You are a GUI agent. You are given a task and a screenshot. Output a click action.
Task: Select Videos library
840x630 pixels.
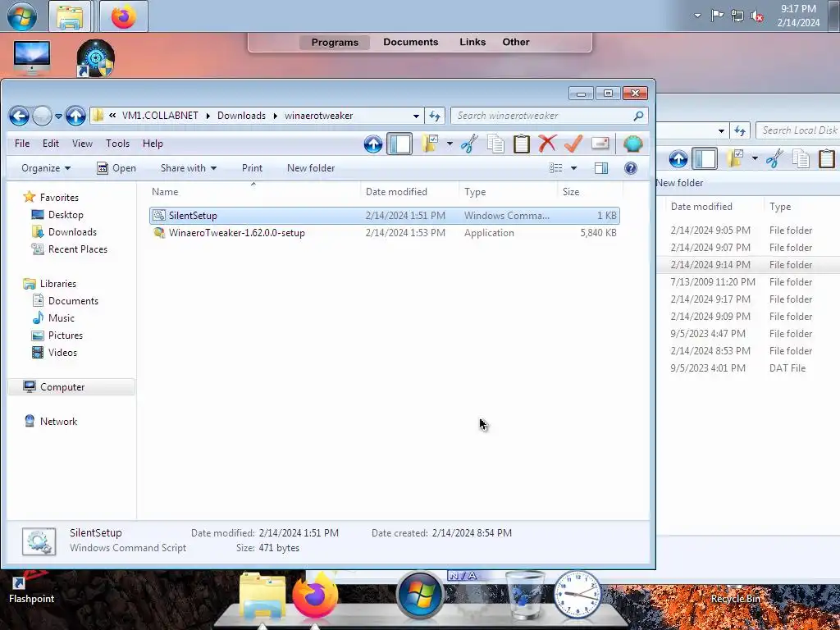55,353
